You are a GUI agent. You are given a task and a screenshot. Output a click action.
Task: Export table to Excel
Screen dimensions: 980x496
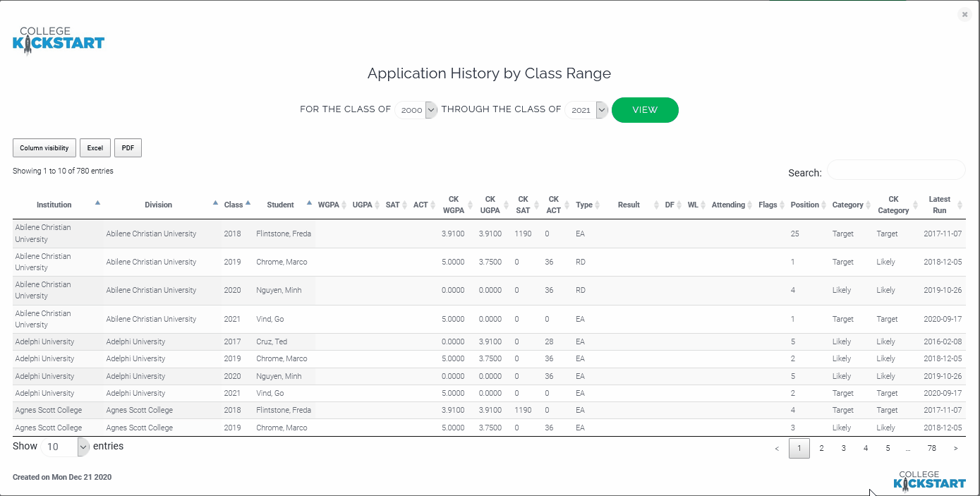(95, 148)
